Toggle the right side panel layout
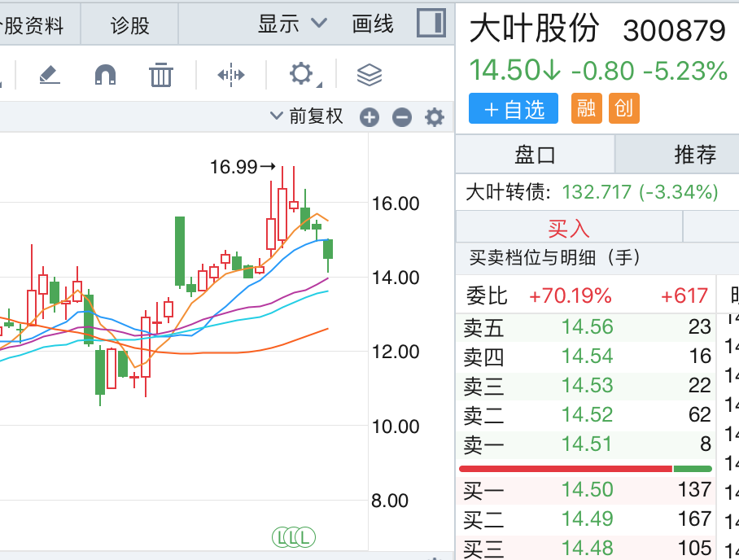Viewport: 739px width, 560px height. click(431, 23)
